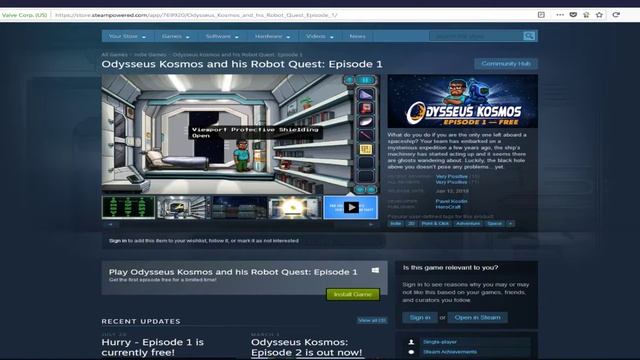Select the Point & Click tag

435,224
